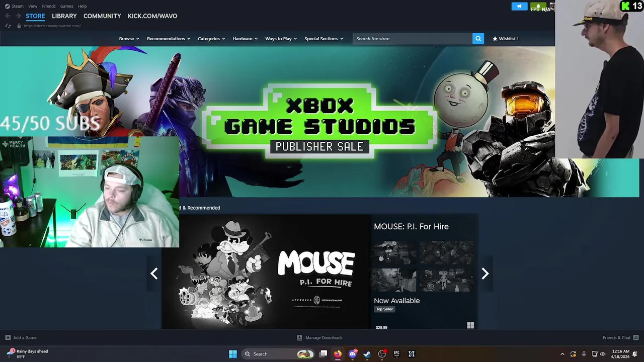This screenshot has height=362, width=644.
Task: Open the Friends menu
Action: point(49,6)
